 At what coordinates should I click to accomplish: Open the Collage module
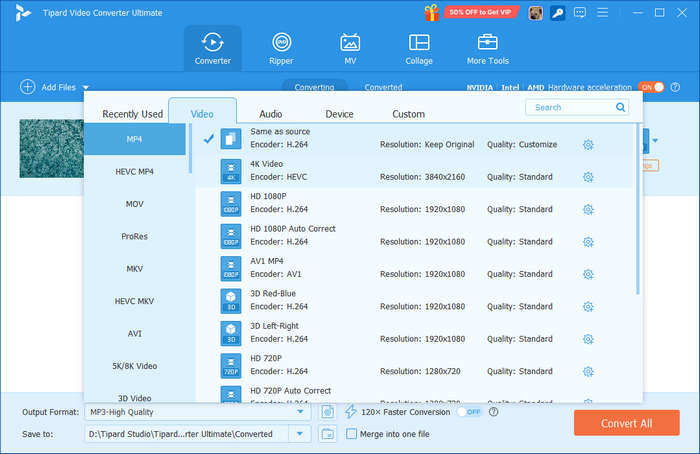(419, 48)
